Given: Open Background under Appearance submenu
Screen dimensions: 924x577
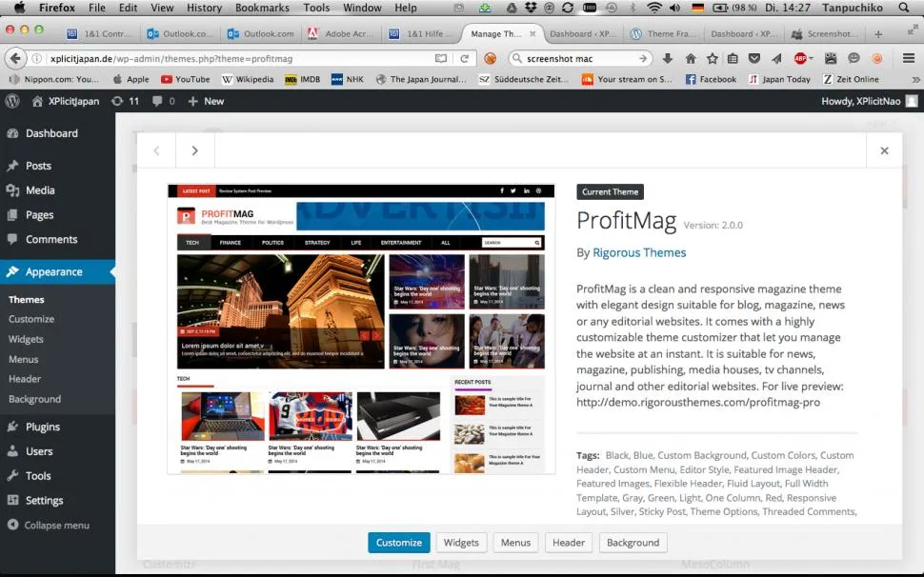Looking at the screenshot, I should [34, 399].
